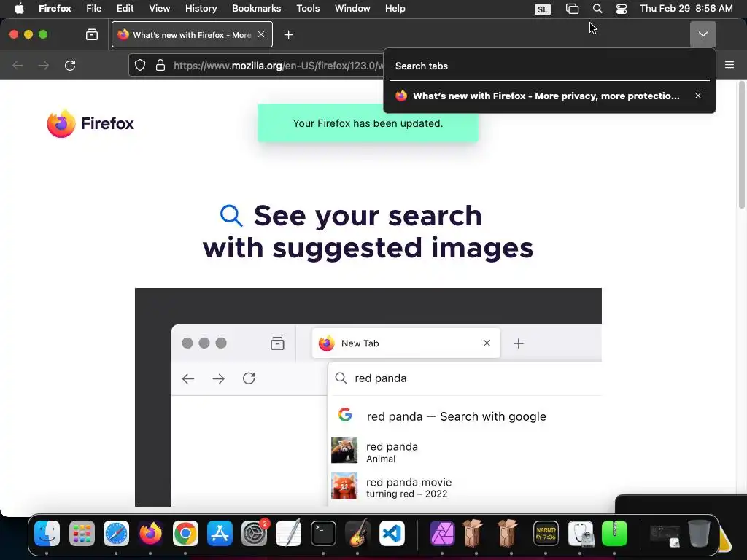Open the Window menu

[352, 9]
